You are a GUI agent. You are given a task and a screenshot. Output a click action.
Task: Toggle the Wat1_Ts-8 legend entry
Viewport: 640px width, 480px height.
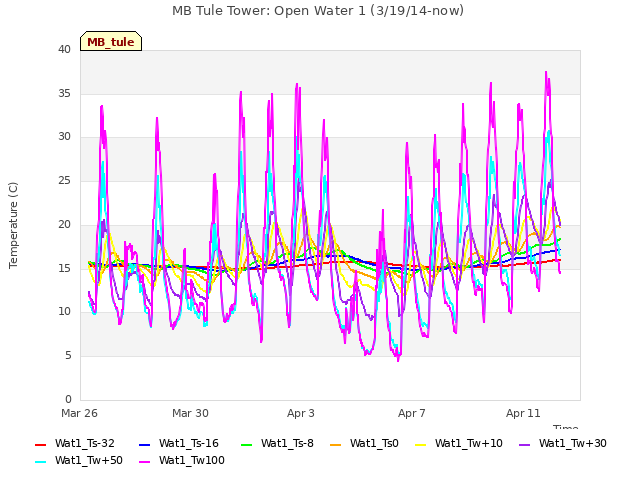click(x=277, y=444)
